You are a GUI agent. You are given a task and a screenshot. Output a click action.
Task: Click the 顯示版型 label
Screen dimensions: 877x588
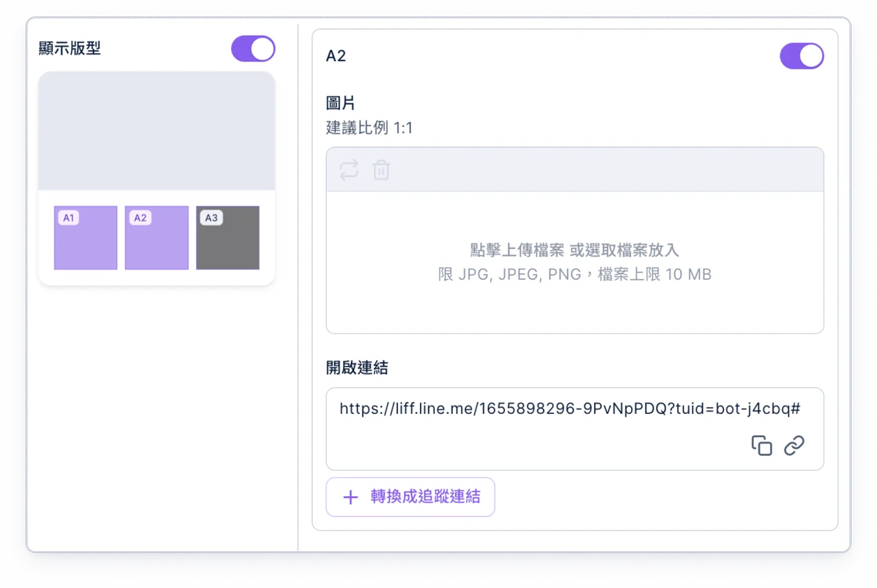[70, 49]
